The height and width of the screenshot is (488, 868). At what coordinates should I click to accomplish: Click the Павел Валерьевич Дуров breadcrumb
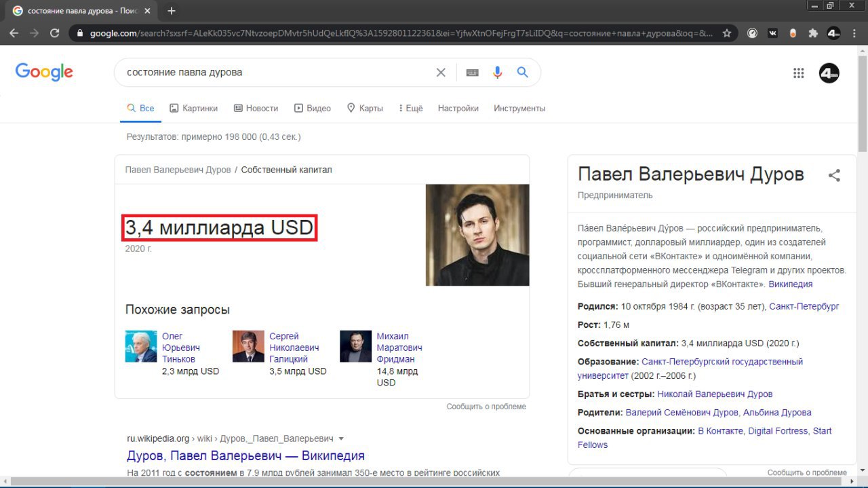pyautogui.click(x=178, y=170)
